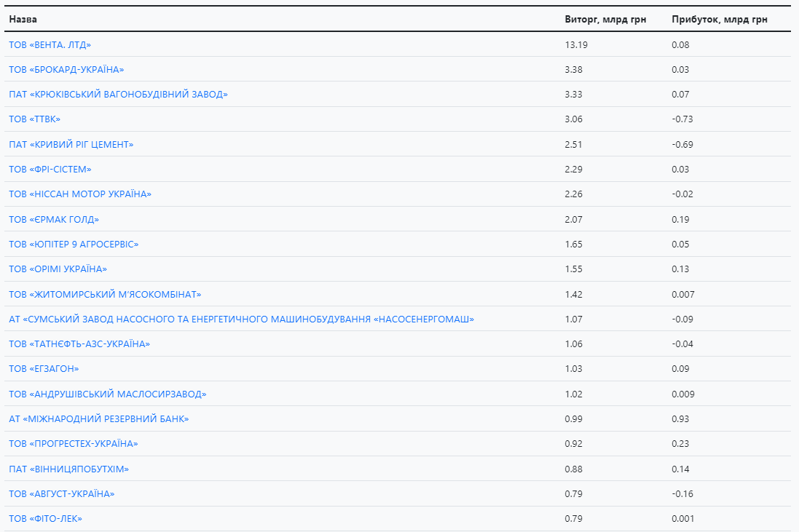Select revenue value 3.38 for БРОКАРД-УКРАЇНА
Image resolution: width=799 pixels, height=532 pixels.
coord(574,70)
